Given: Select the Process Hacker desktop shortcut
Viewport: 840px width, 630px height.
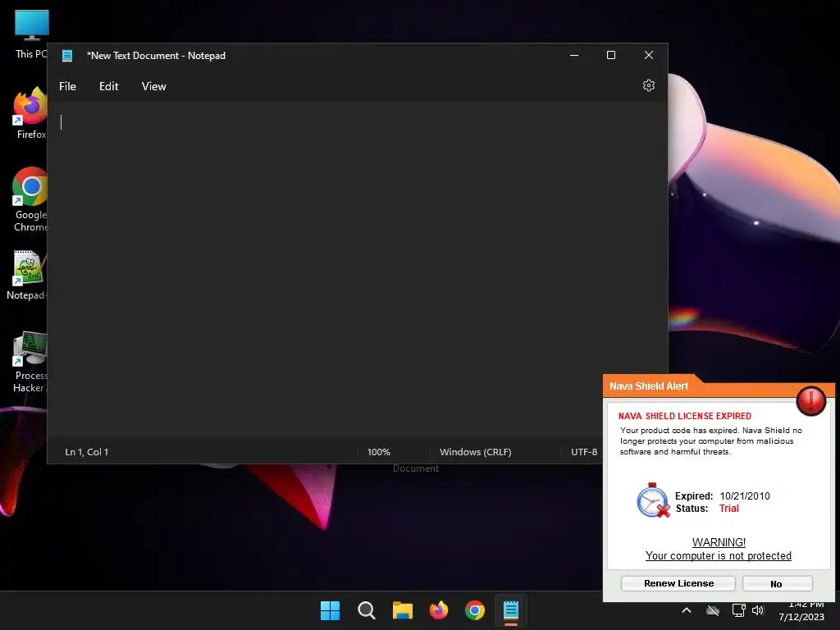Looking at the screenshot, I should (30, 362).
